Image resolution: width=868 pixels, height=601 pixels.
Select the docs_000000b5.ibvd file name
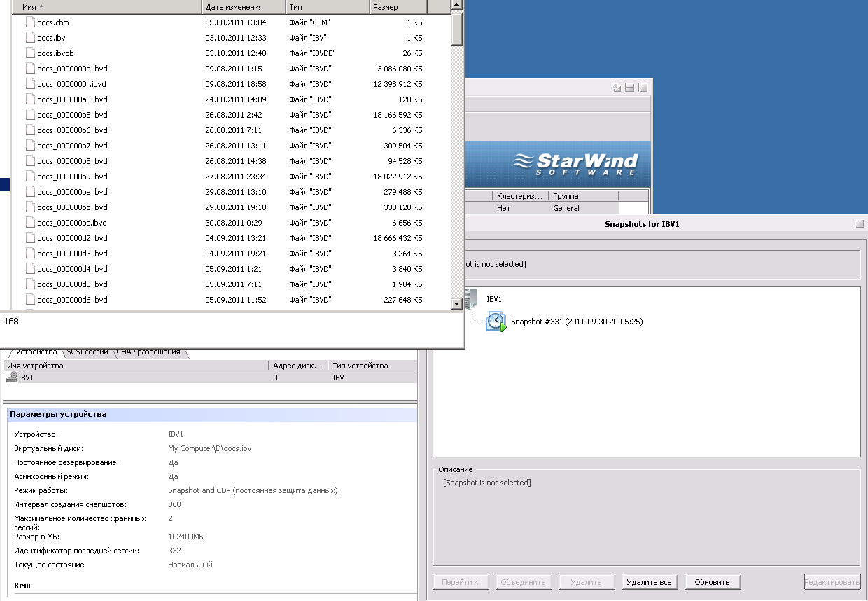pos(73,115)
